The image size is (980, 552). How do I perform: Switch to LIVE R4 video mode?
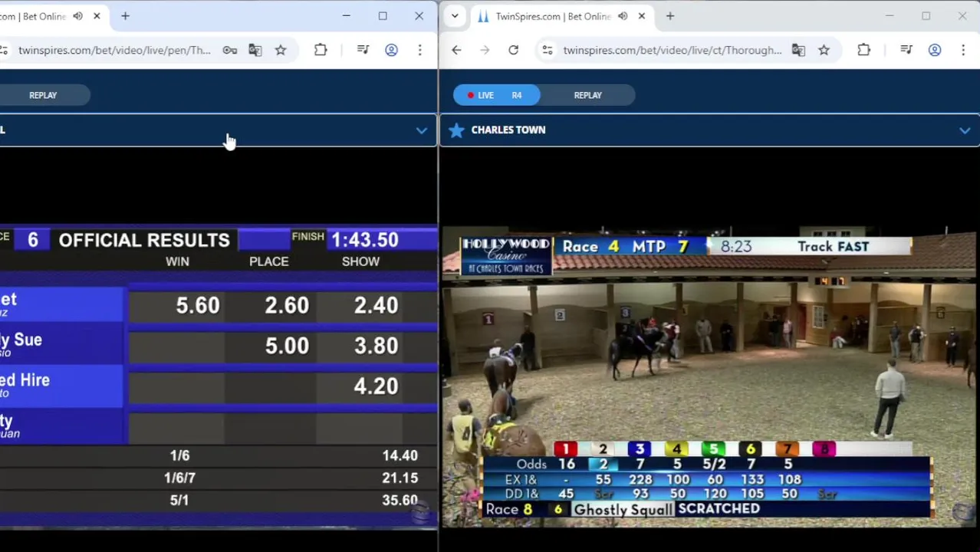coord(496,95)
